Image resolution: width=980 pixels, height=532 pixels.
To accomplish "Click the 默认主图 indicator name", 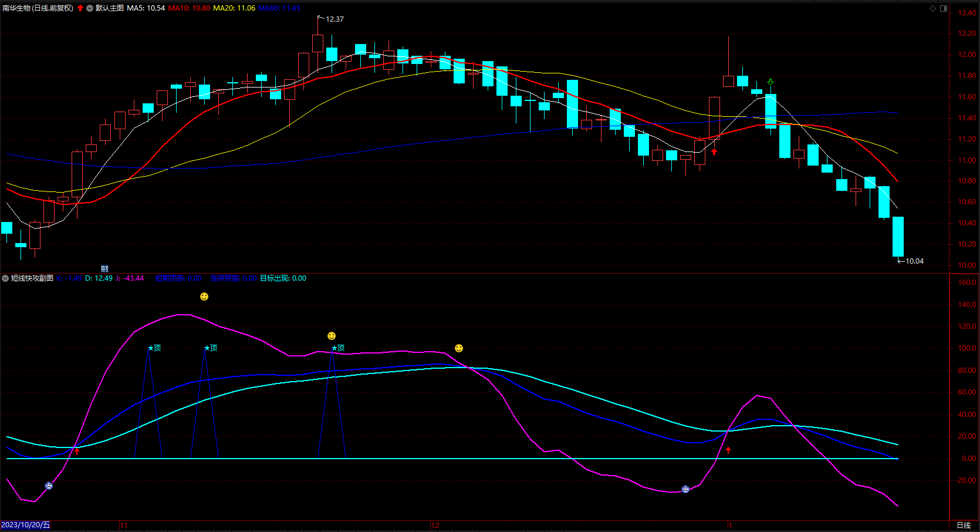I will pos(110,8).
